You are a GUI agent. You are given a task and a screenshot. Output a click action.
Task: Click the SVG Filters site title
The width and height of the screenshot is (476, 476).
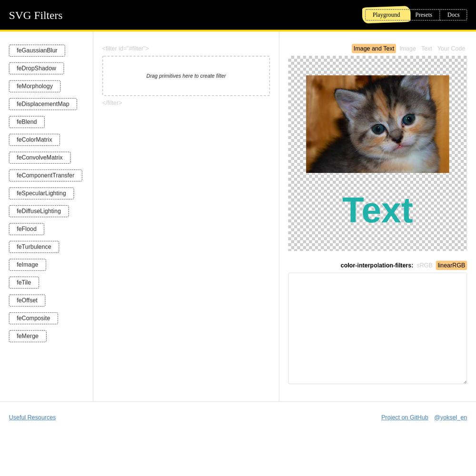tap(36, 16)
